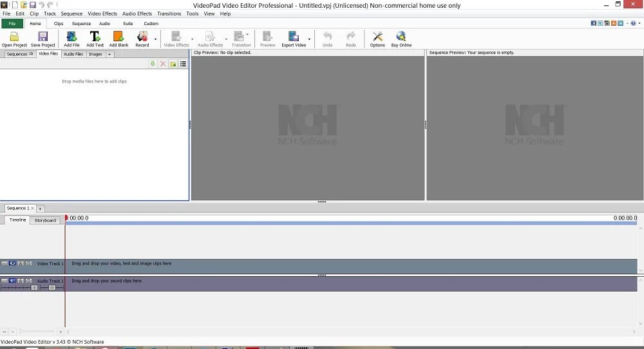Click the new document icon in title bar
The image size is (644, 349).
[15, 5]
